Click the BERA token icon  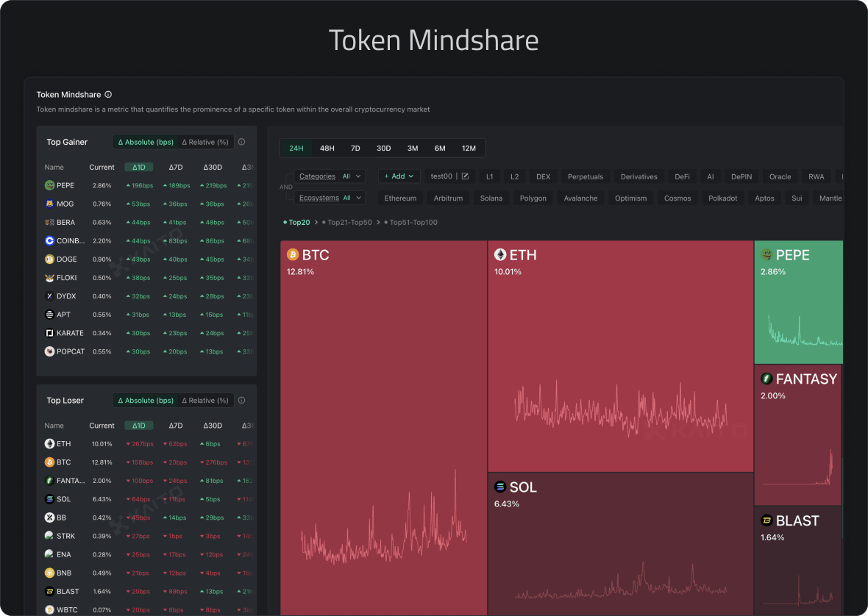point(49,222)
